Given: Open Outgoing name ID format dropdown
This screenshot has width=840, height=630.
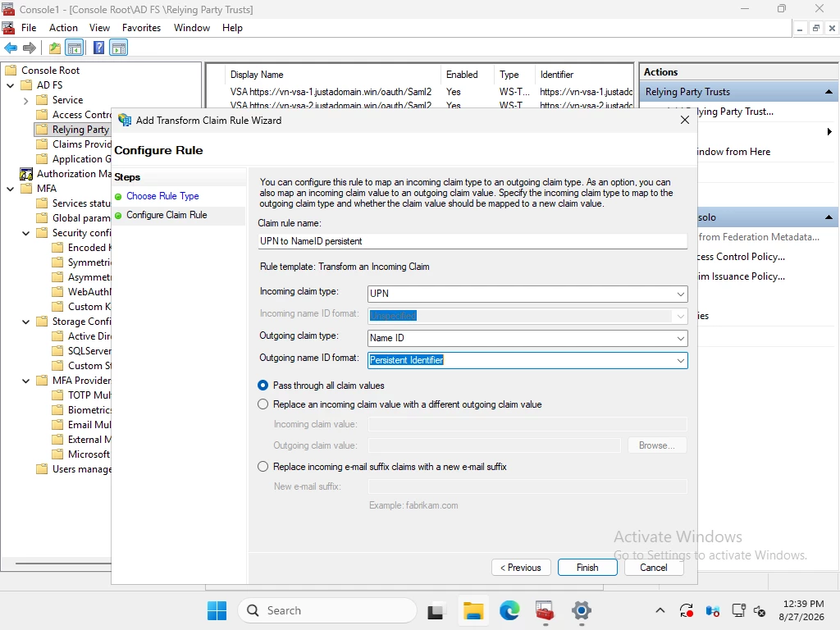Looking at the screenshot, I should [x=680, y=361].
